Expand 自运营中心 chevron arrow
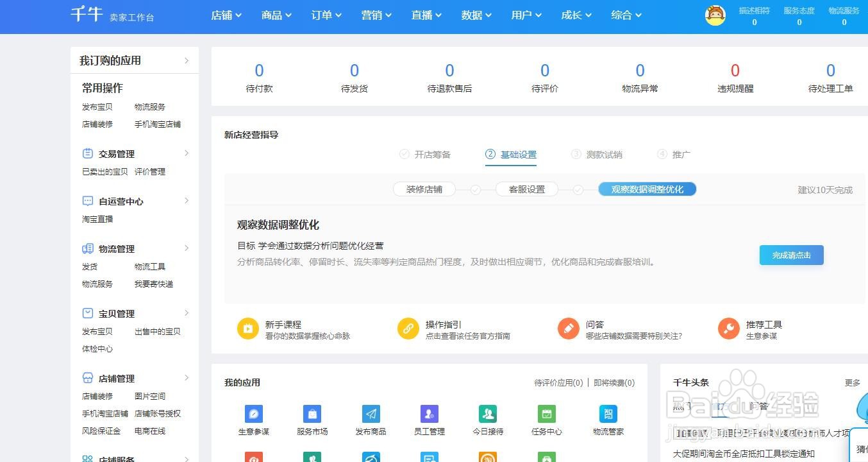The image size is (868, 462). [x=187, y=201]
